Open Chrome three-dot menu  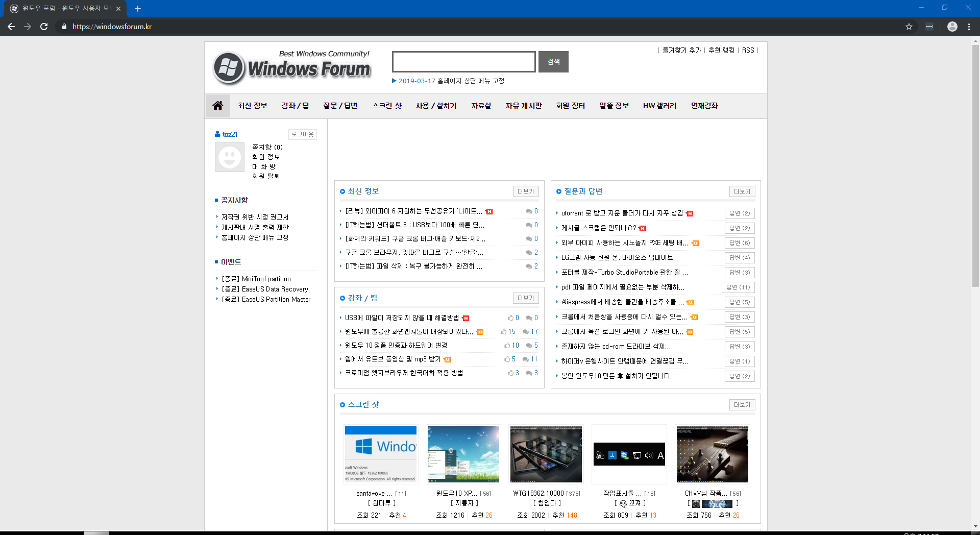pyautogui.click(x=969, y=27)
